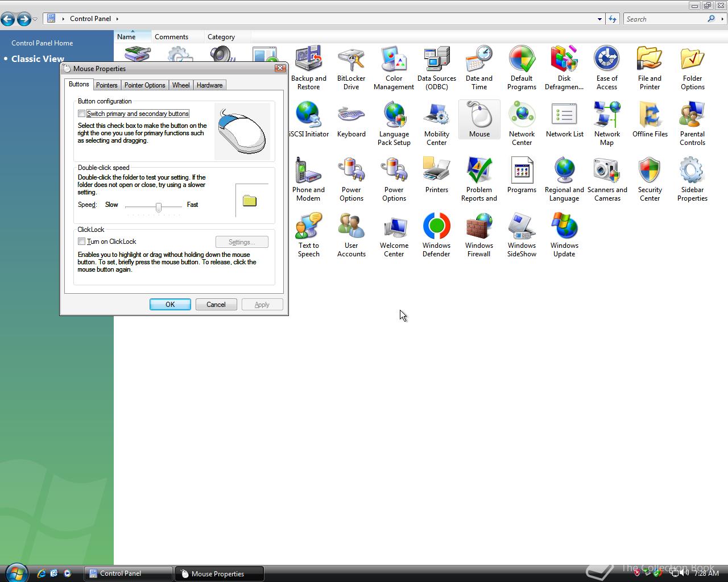This screenshot has width=728, height=582.
Task: Open Date and Time settings
Action: [x=479, y=68]
